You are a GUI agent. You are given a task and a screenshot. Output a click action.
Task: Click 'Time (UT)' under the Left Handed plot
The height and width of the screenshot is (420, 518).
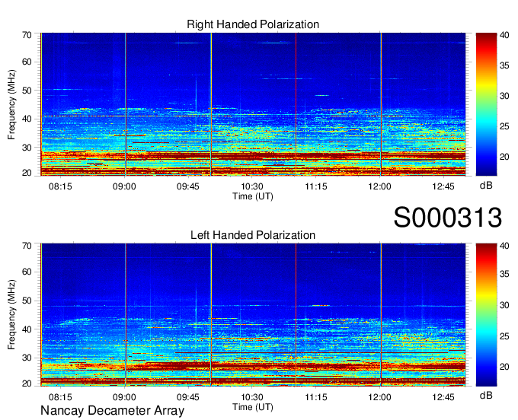pos(253,407)
